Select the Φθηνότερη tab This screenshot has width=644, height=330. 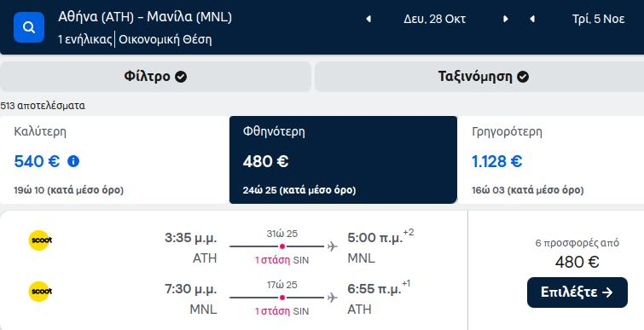tap(343, 159)
